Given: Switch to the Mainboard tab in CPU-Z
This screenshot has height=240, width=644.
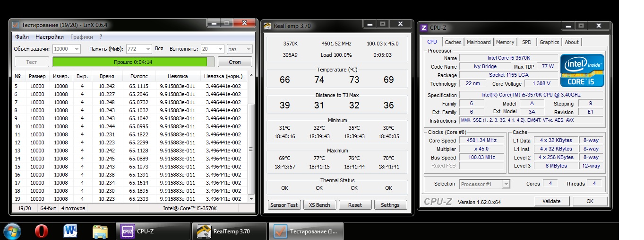Looking at the screenshot, I should pos(479,42).
